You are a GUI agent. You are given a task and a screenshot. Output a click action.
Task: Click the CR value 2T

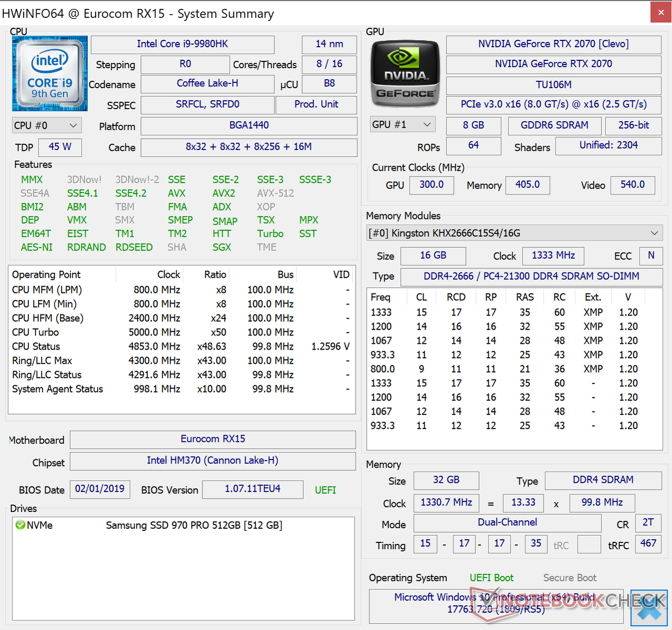pos(648,523)
